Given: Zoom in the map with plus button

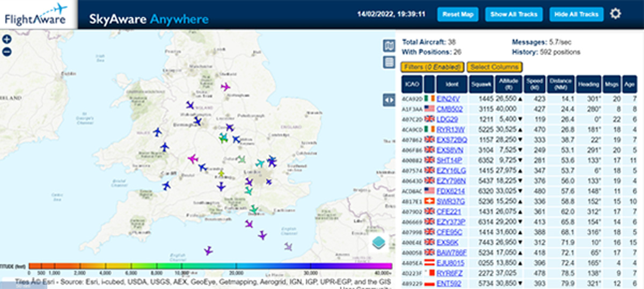Looking at the screenshot, I should (x=6, y=39).
